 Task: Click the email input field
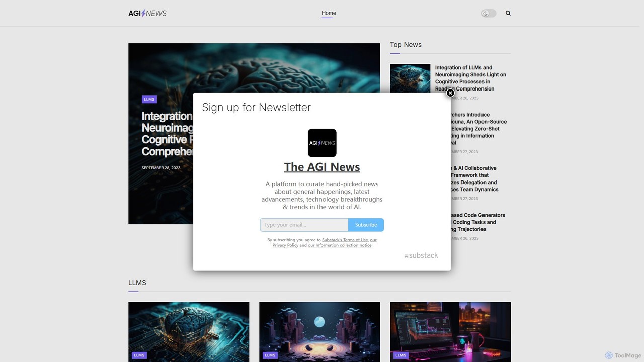click(304, 225)
